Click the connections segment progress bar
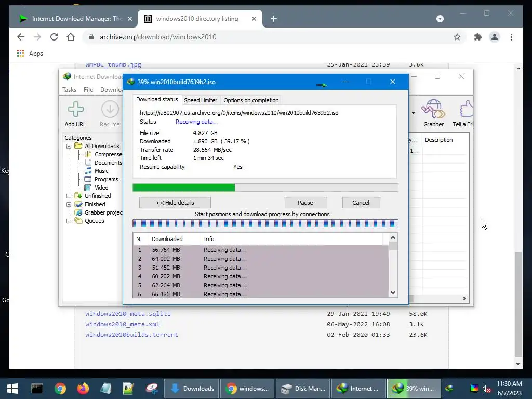This screenshot has width=532, height=399. (265, 223)
